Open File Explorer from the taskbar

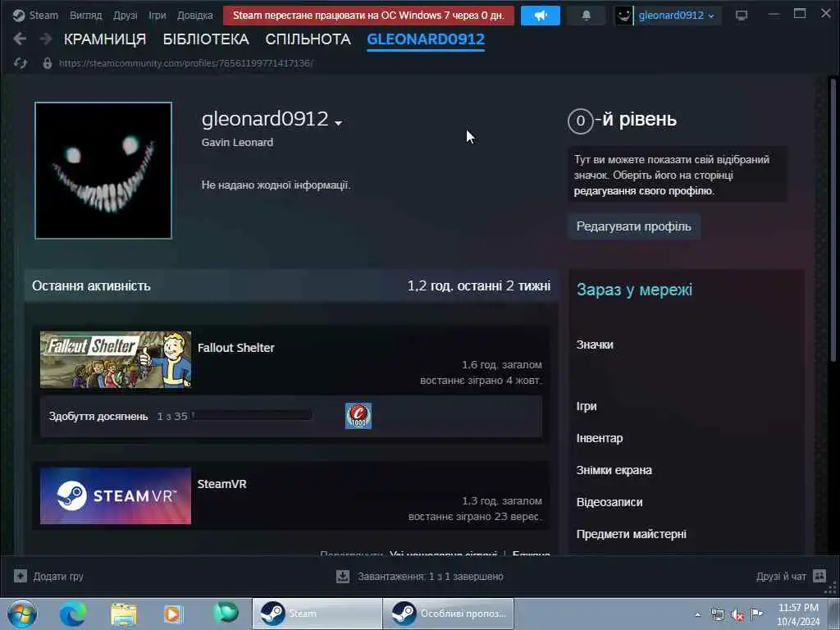pos(124,614)
